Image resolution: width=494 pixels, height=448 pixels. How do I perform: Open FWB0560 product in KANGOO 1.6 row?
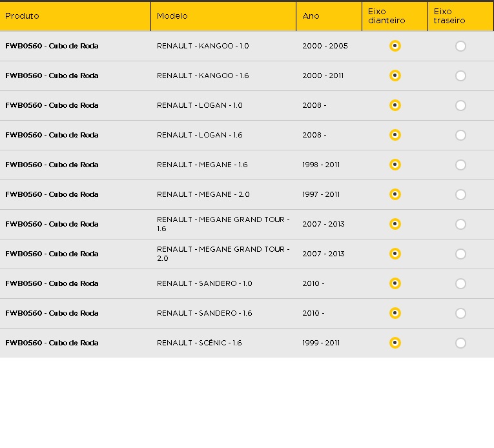[x=52, y=76]
